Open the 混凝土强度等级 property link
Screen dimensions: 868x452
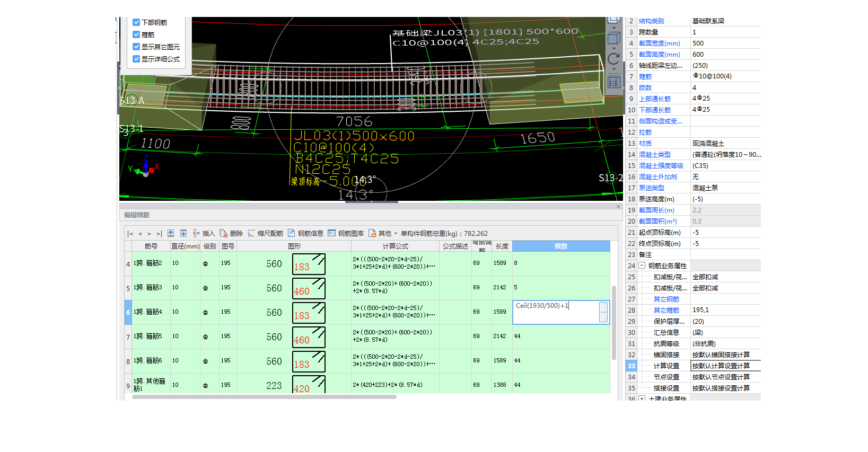661,166
